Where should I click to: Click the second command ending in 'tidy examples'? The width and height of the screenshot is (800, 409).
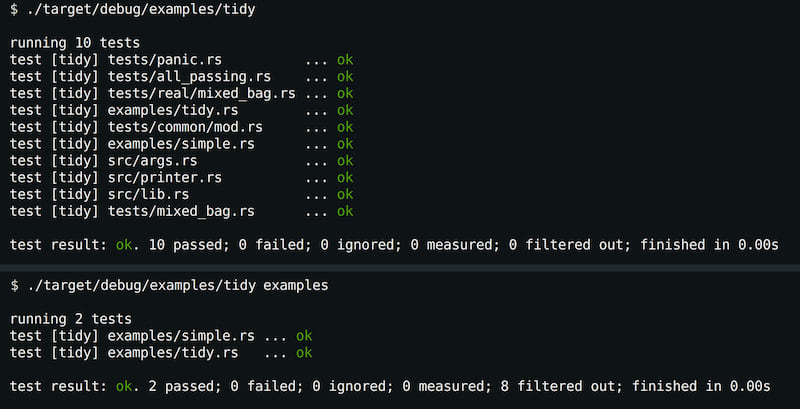tap(169, 286)
